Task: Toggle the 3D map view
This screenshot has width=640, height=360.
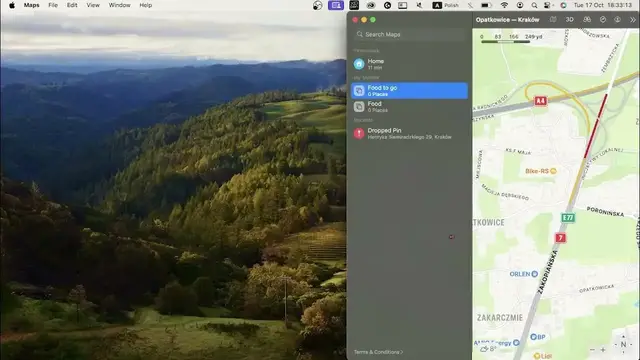Action: [569, 20]
